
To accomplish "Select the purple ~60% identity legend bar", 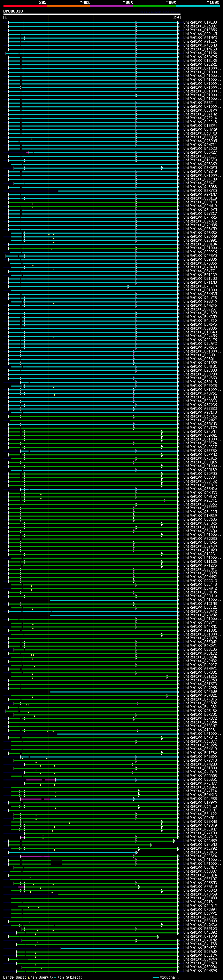I will (112, 6).
